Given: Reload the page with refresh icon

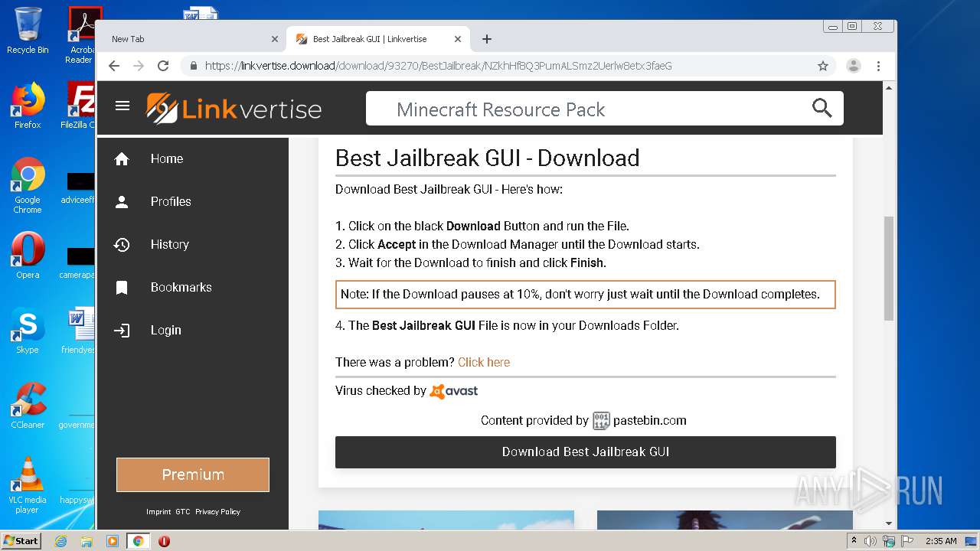Looking at the screenshot, I should [163, 66].
